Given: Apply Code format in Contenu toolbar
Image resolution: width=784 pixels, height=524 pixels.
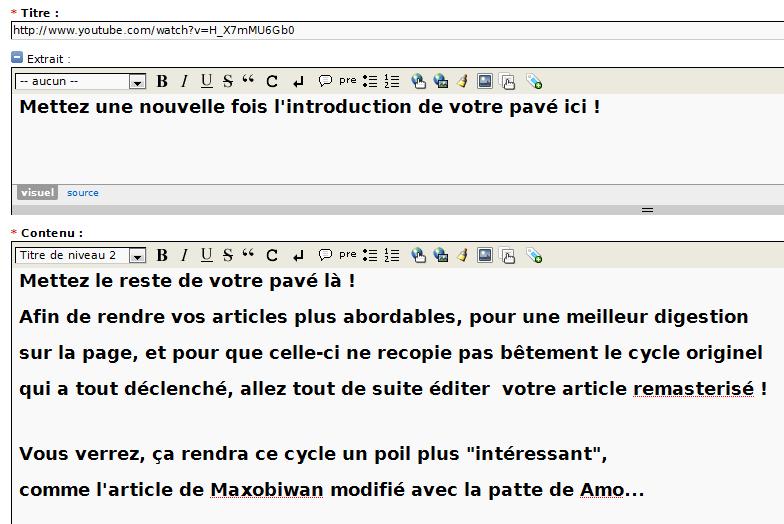Looking at the screenshot, I should [x=272, y=255].
